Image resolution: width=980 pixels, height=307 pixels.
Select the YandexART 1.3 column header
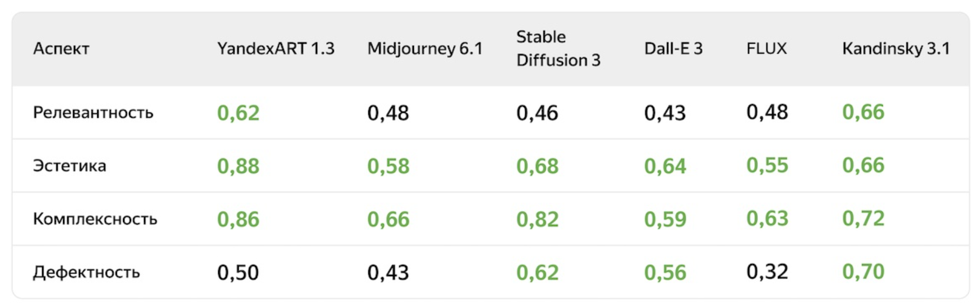276,49
